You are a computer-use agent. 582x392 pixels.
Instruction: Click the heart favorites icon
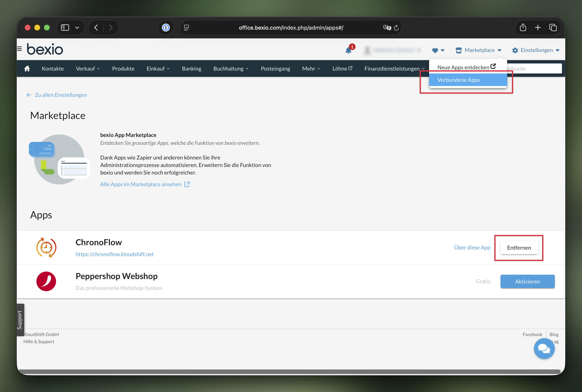(x=436, y=51)
